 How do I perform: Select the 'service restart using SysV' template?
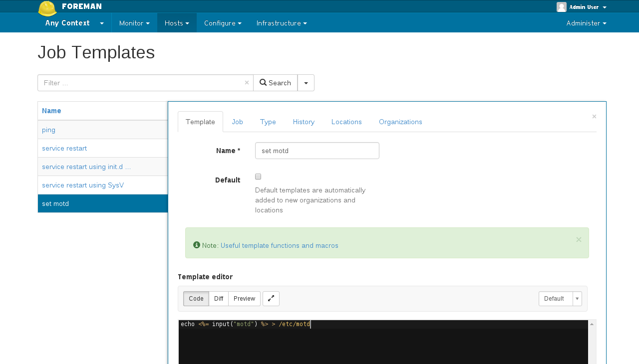(83, 185)
